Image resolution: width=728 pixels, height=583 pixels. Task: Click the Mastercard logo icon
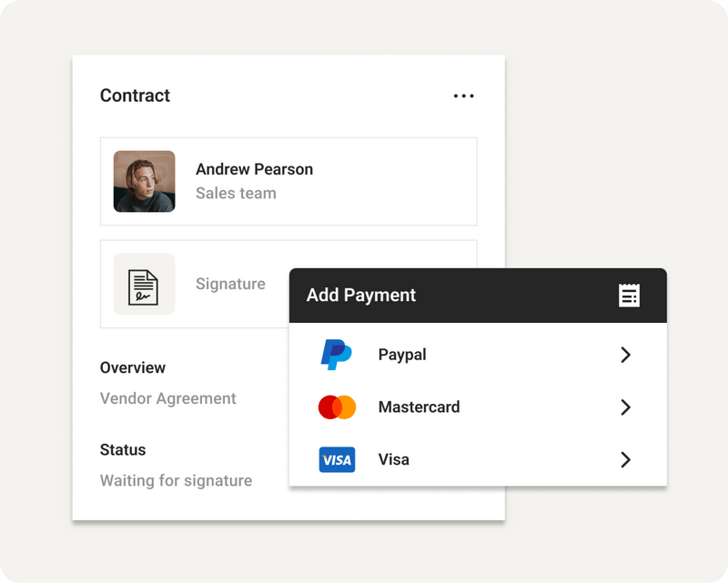click(x=337, y=407)
